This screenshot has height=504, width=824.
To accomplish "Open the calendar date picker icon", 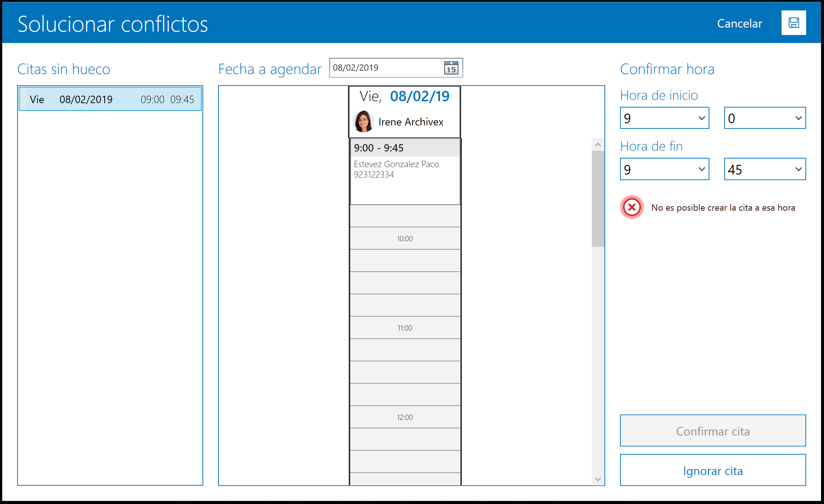I will [451, 68].
